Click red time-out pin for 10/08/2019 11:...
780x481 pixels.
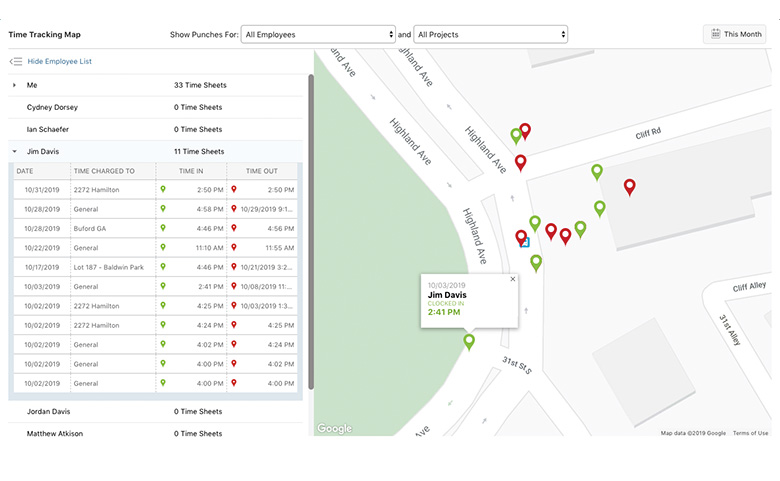click(234, 286)
